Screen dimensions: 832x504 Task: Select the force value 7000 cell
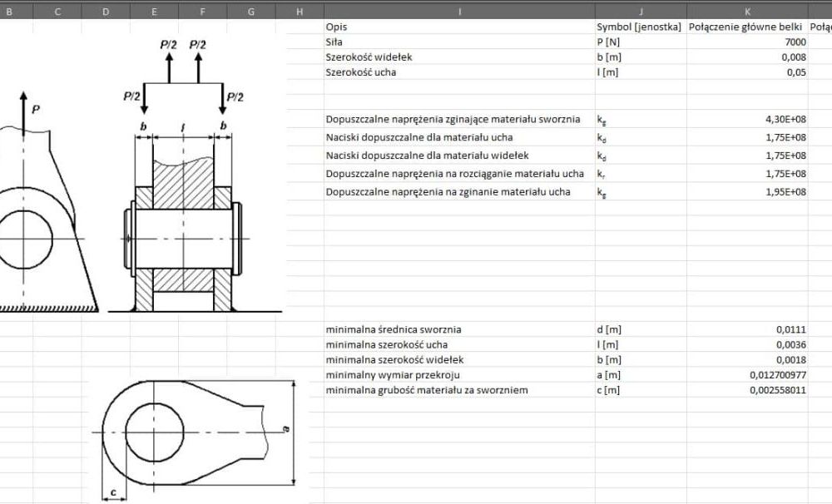[747, 42]
